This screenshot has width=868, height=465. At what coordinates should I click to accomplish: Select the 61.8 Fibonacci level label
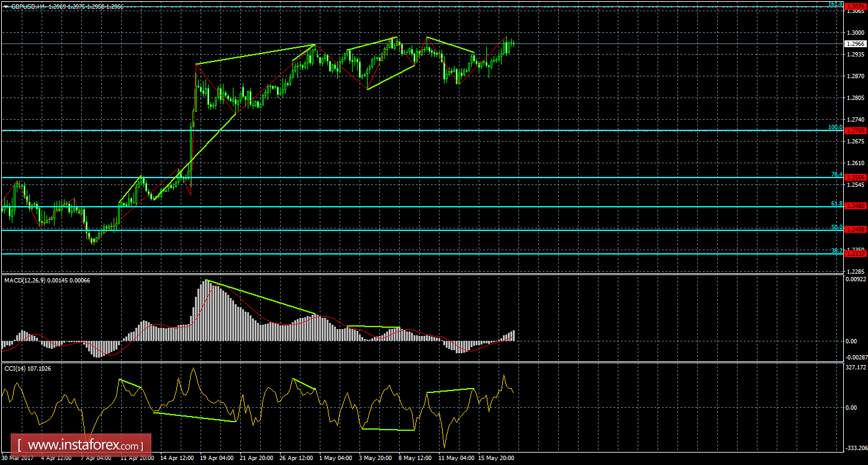(x=836, y=203)
